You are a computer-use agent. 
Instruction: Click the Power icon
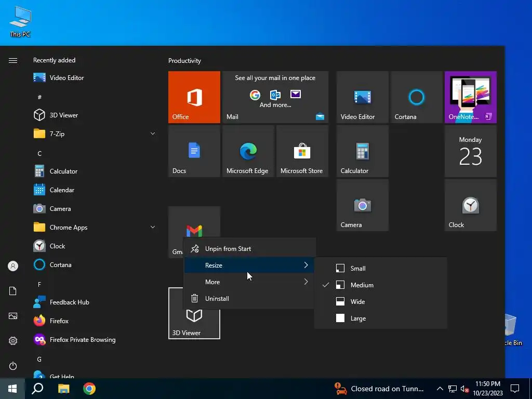click(13, 366)
